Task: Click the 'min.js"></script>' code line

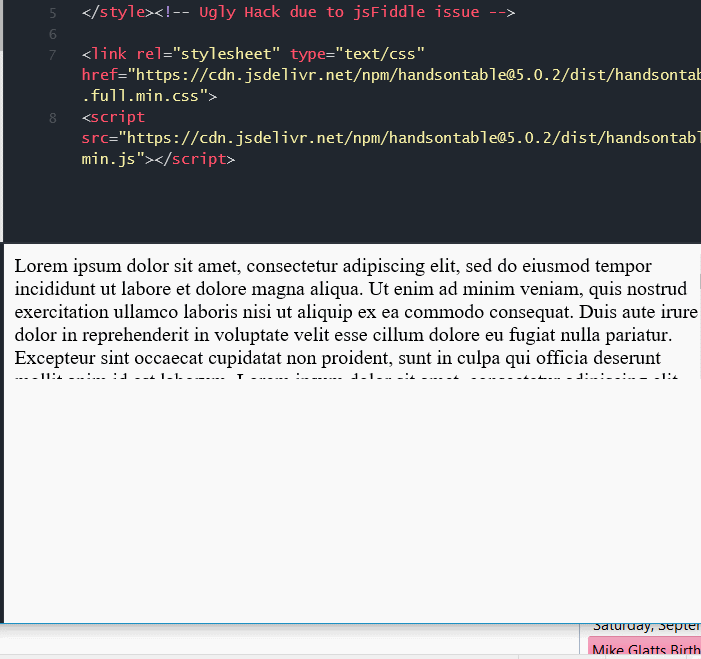Action: point(158,159)
